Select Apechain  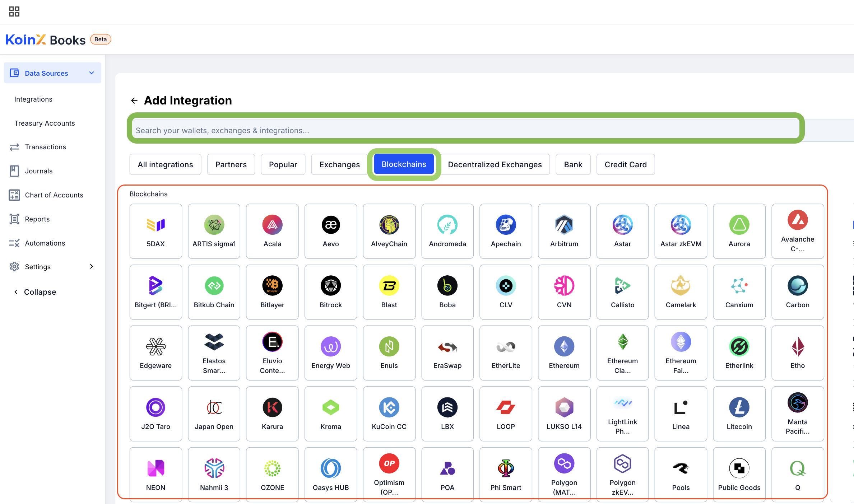coord(506,231)
